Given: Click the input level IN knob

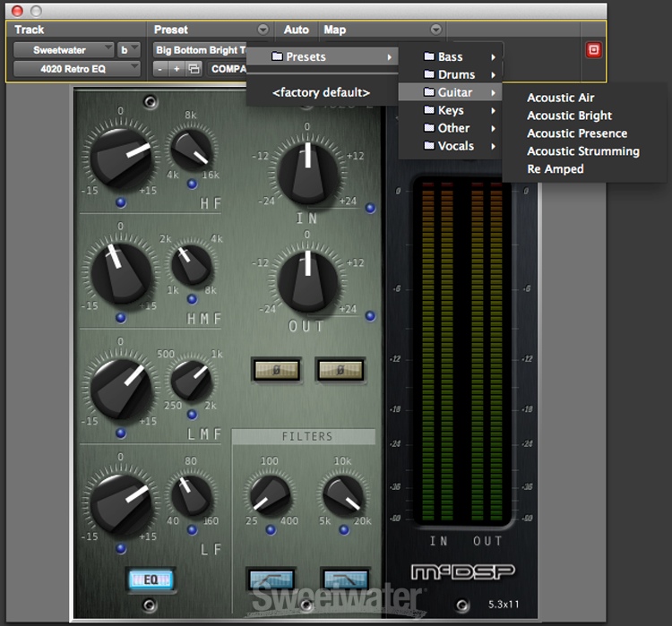Looking at the screenshot, I should 307,174.
